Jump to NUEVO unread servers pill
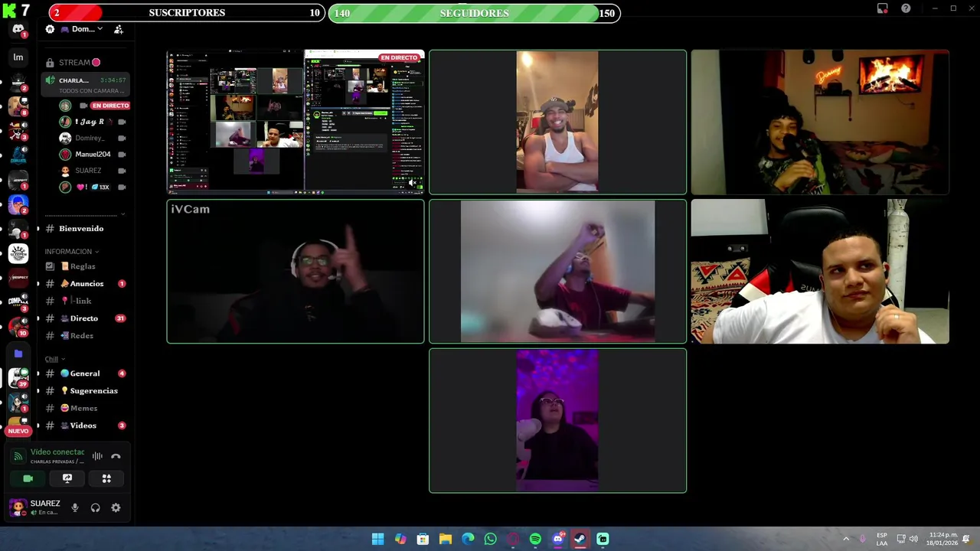Image resolution: width=980 pixels, height=551 pixels. 18,431
